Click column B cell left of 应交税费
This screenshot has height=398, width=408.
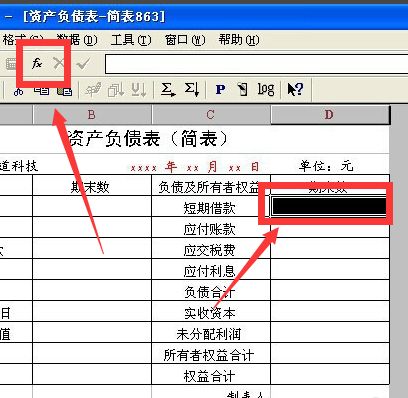tap(92, 248)
